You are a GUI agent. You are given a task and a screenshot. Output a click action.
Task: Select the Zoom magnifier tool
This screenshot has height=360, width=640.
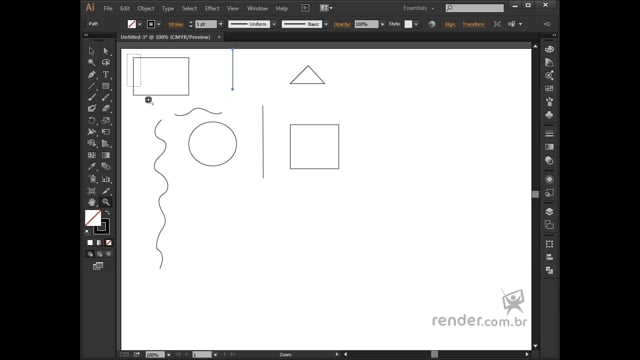pos(106,202)
